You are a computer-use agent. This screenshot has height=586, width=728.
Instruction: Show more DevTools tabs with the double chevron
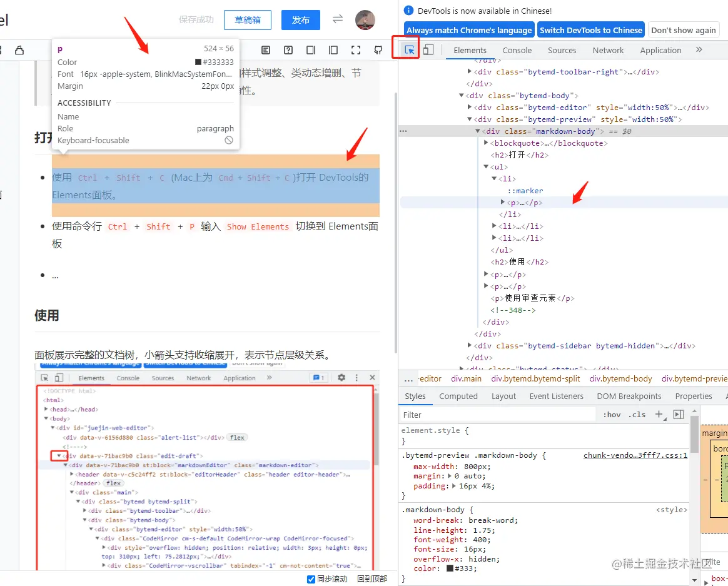pyautogui.click(x=699, y=49)
